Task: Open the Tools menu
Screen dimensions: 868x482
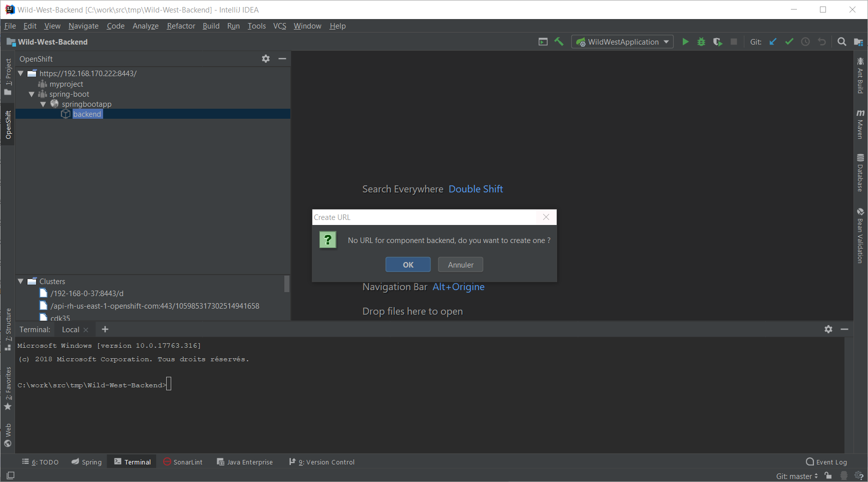Action: tap(256, 26)
